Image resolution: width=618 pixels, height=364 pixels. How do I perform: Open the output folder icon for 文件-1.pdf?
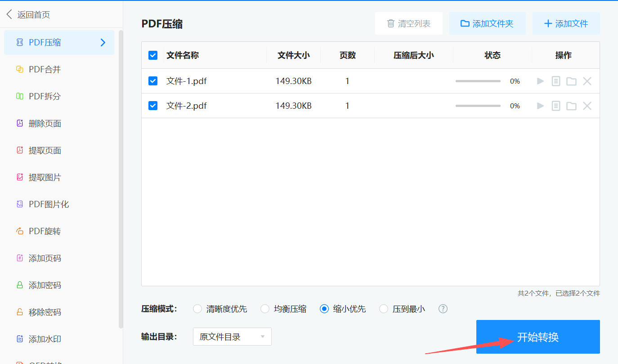coord(571,81)
